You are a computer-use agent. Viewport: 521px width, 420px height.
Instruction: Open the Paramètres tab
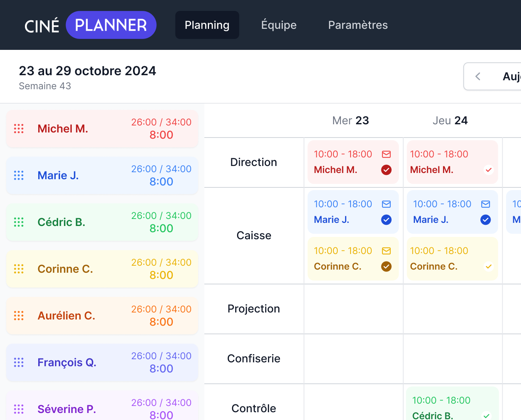point(358,25)
